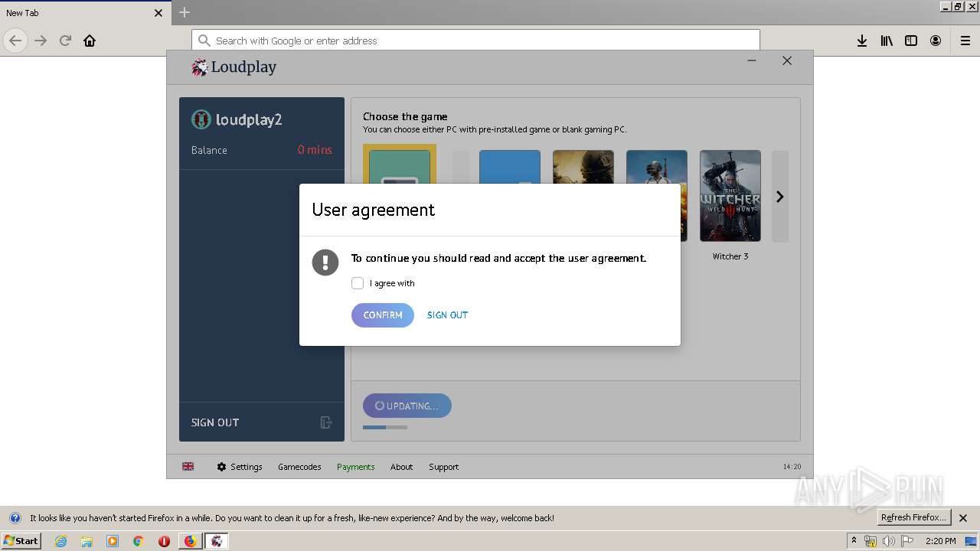This screenshot has width=980, height=551.
Task: Click the CONFIRM button in agreement dialog
Action: (383, 315)
